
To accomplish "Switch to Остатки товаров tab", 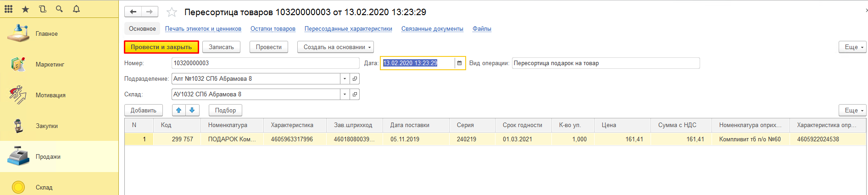I will pos(273,29).
